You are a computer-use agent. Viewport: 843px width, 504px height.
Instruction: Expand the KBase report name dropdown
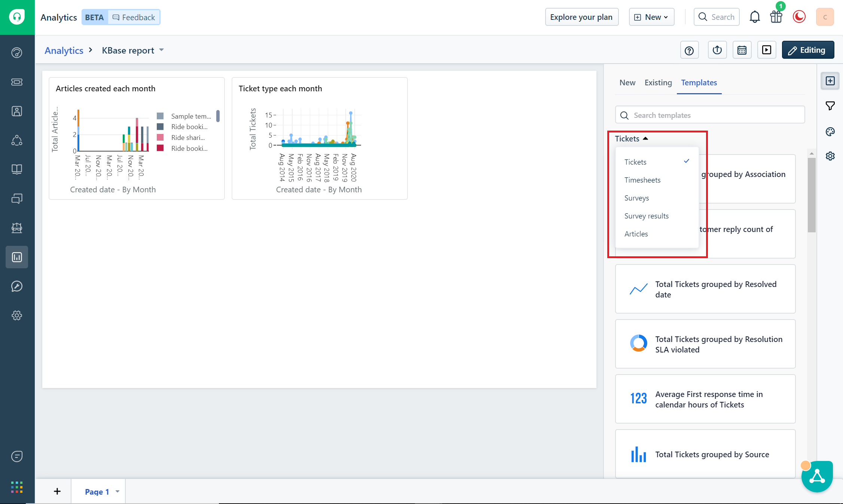pyautogui.click(x=162, y=50)
